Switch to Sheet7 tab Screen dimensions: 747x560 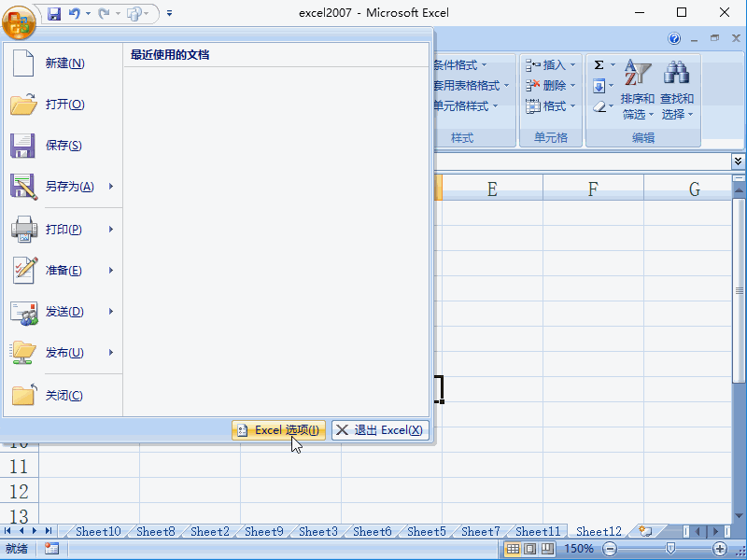pos(481,531)
